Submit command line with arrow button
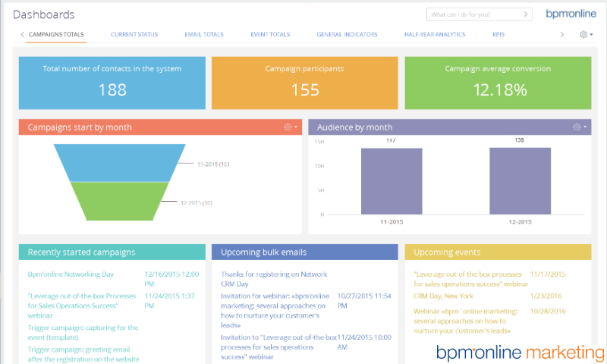This screenshot has width=607, height=364. 526,14
